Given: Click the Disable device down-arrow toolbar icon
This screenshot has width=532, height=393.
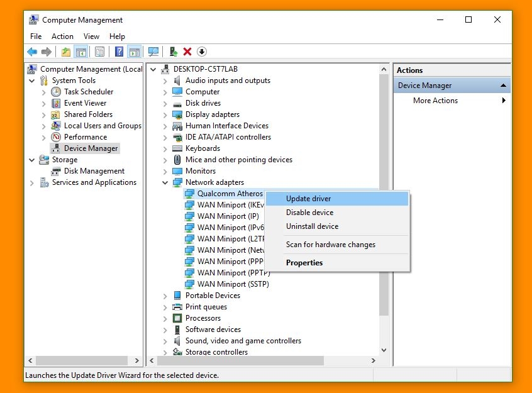Looking at the screenshot, I should point(202,52).
